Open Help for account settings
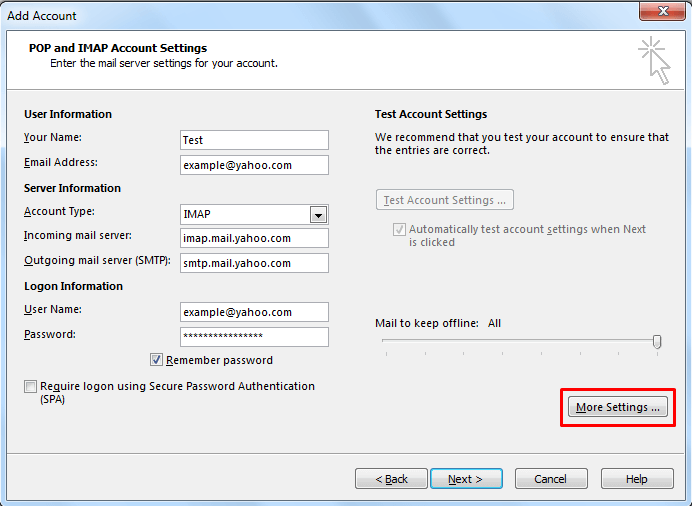 636,479
